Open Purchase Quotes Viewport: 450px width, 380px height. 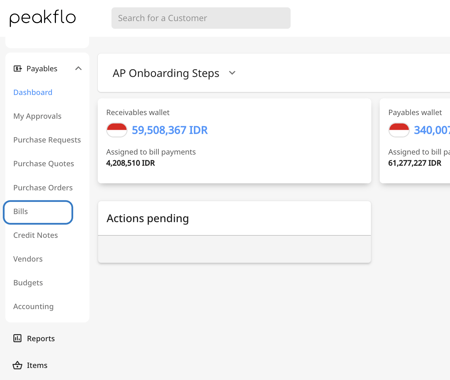pos(44,164)
